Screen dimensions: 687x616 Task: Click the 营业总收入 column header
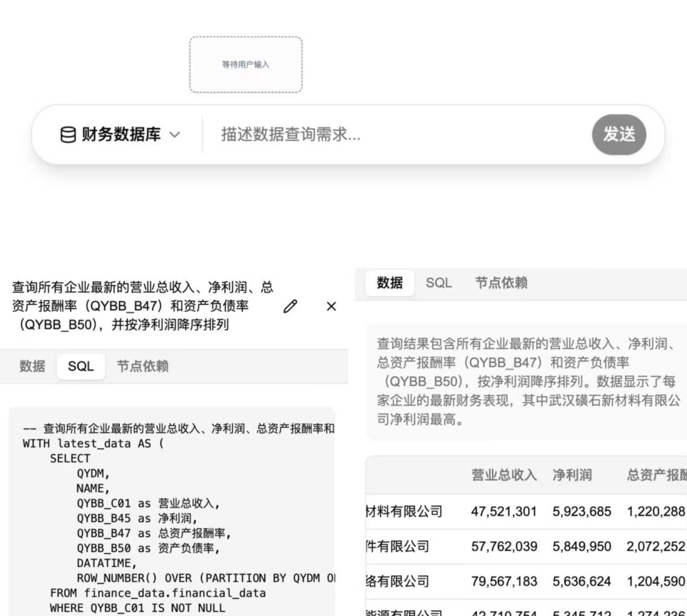[x=504, y=475]
